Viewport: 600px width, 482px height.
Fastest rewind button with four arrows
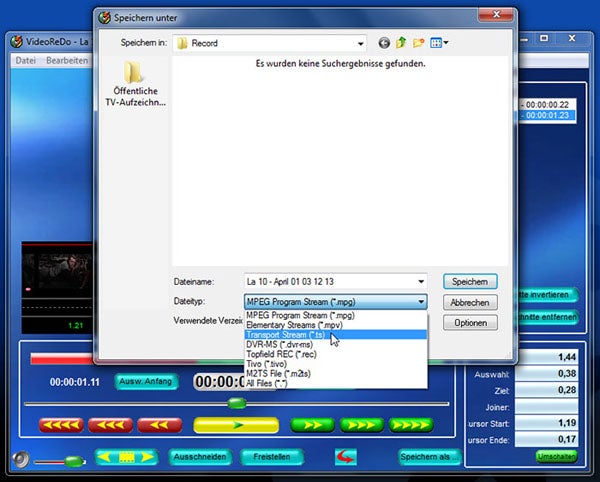pos(61,425)
